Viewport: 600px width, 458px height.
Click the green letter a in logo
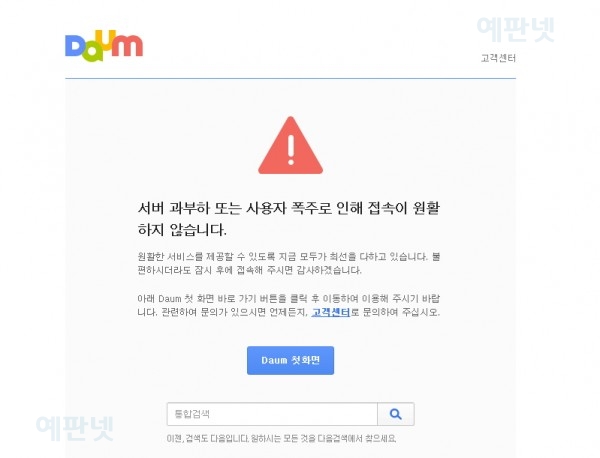pyautogui.click(x=93, y=53)
